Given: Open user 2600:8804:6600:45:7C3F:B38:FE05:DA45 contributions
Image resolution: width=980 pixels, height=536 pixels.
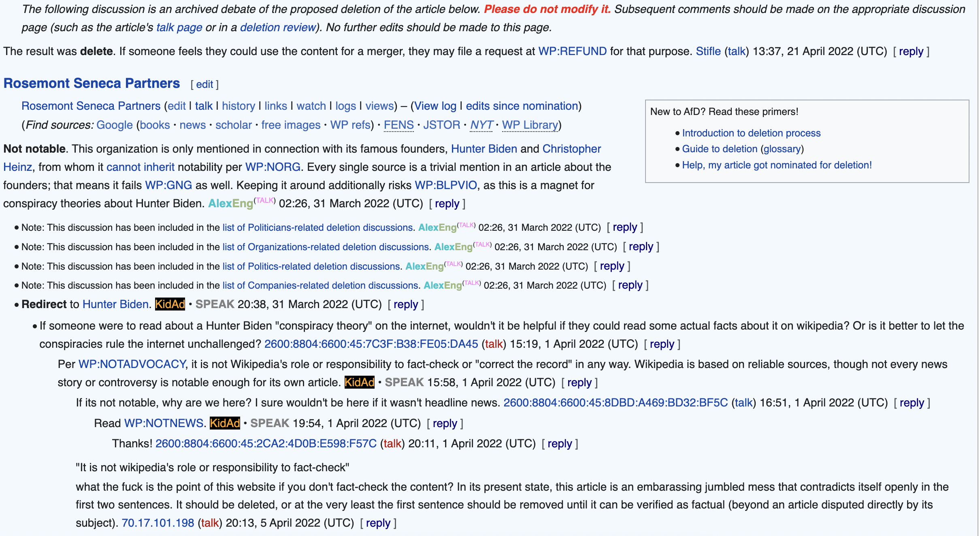Looking at the screenshot, I should click(x=371, y=344).
